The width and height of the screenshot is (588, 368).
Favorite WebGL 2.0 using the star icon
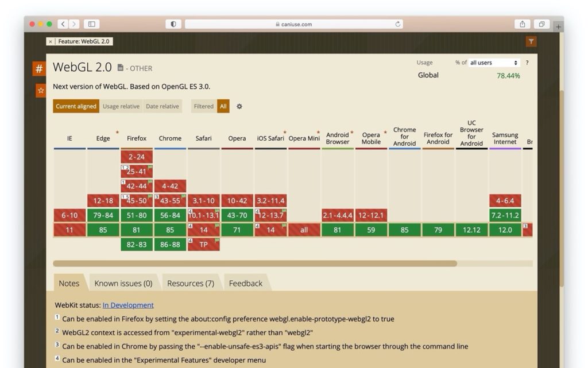40,90
